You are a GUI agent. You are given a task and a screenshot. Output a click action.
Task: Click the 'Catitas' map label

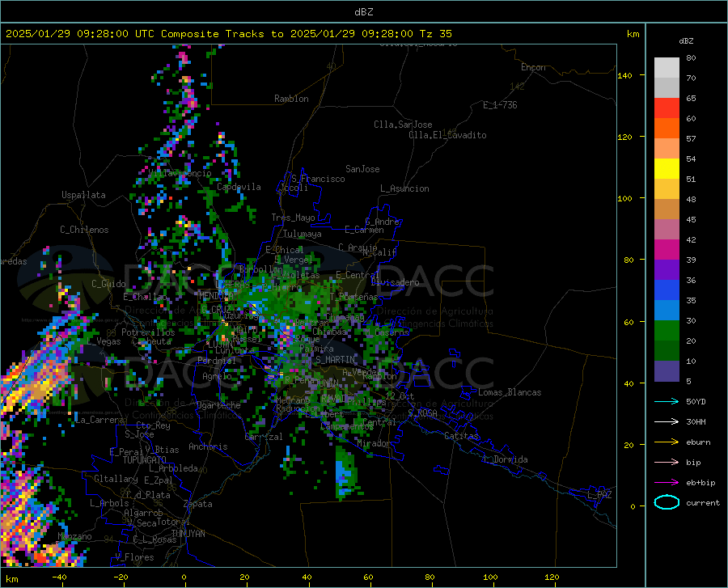tap(462, 436)
